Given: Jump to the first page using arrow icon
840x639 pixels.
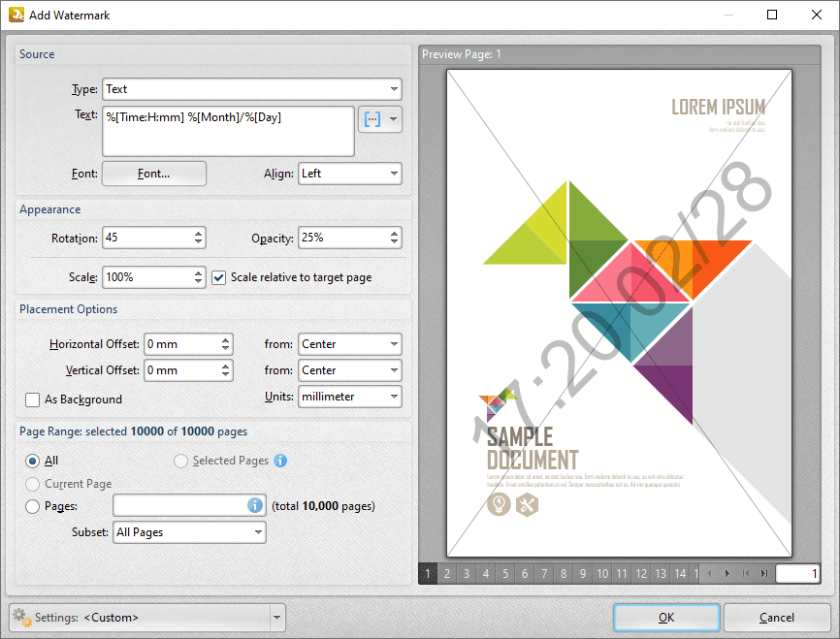Looking at the screenshot, I should coord(745,573).
